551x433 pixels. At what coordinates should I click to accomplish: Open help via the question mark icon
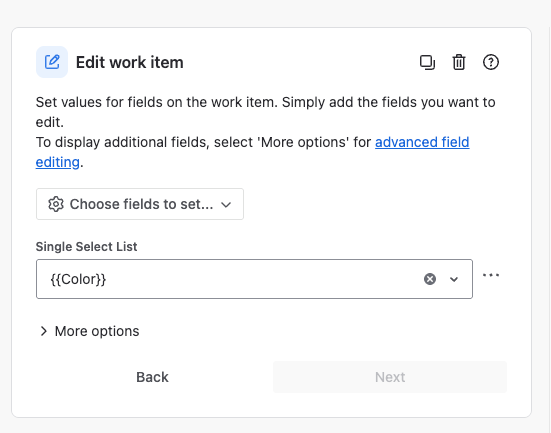click(491, 63)
